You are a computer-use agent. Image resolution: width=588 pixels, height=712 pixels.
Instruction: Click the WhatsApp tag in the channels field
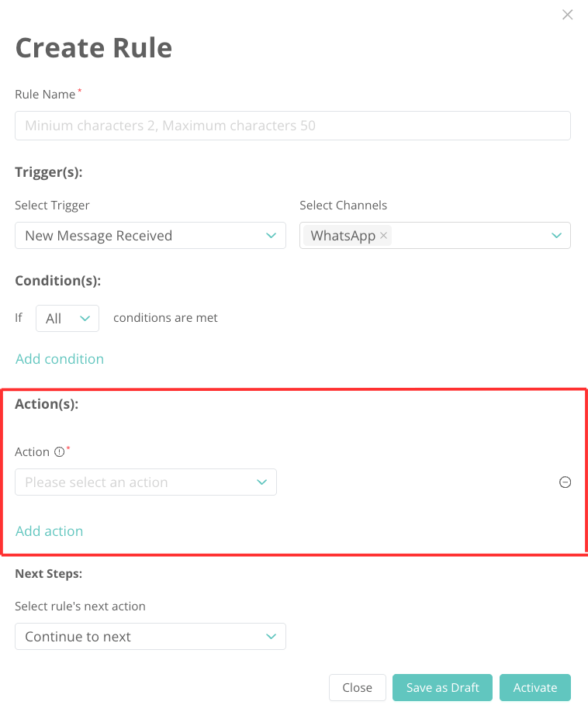(x=342, y=236)
